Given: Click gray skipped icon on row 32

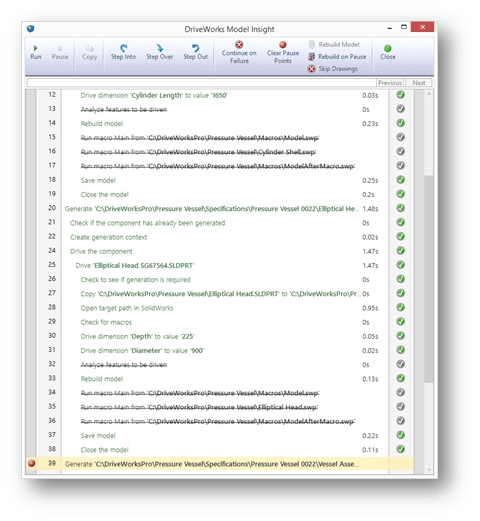Looking at the screenshot, I should [x=401, y=364].
